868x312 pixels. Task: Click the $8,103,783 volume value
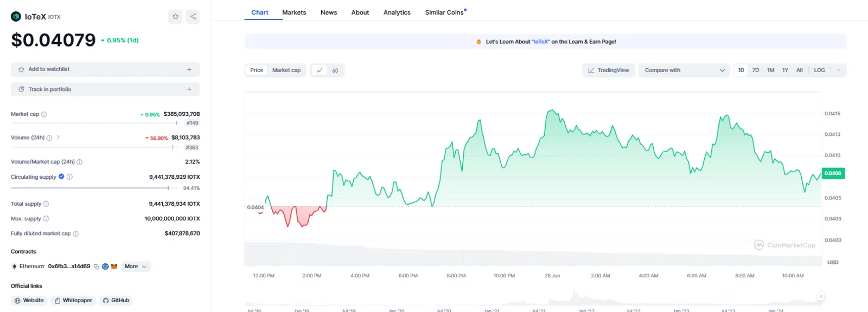186,138
